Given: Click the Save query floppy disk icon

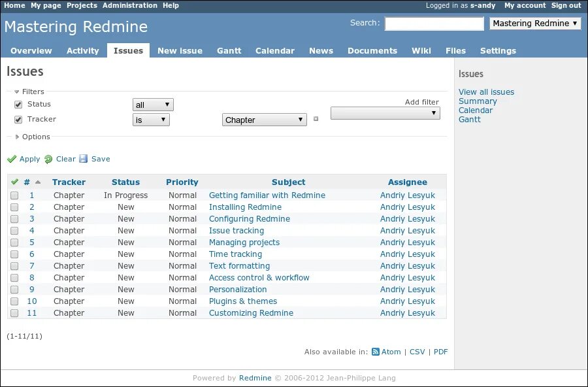Looking at the screenshot, I should coord(83,159).
